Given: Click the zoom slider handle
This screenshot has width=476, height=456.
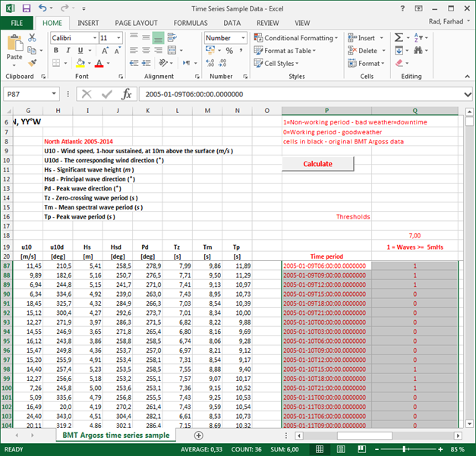Looking at the screenshot, I should [404, 449].
